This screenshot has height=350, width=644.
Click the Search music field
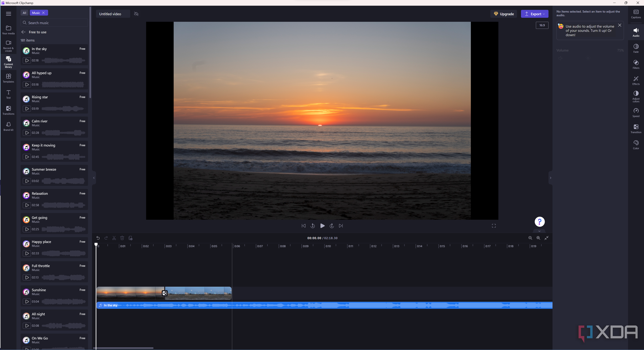[x=54, y=23]
